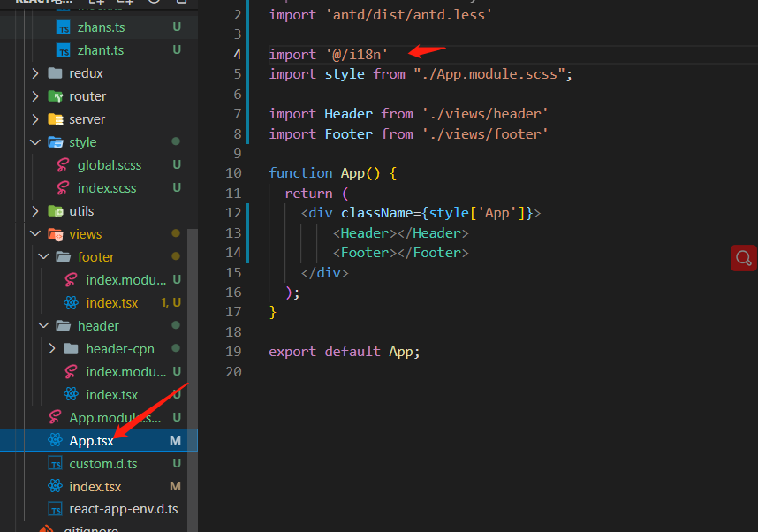Click the utils folder icon

pyautogui.click(x=56, y=211)
